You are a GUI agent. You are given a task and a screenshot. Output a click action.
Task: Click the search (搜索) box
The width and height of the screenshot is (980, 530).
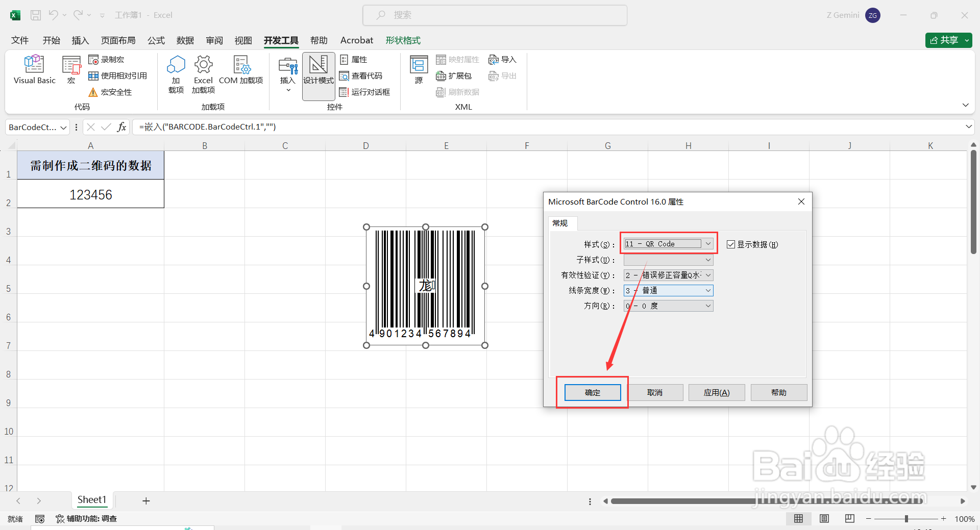(x=495, y=15)
